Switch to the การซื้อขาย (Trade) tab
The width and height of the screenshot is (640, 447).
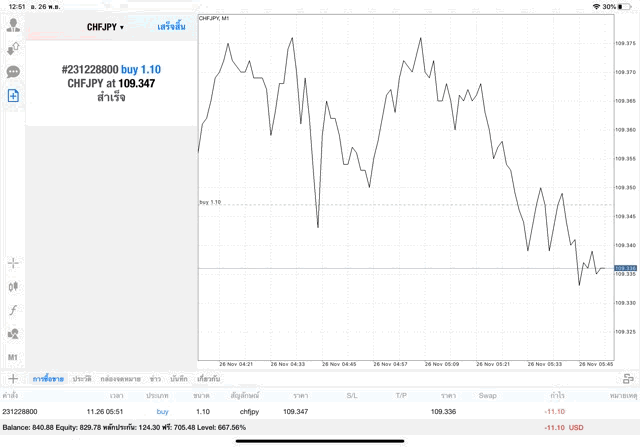[48, 379]
